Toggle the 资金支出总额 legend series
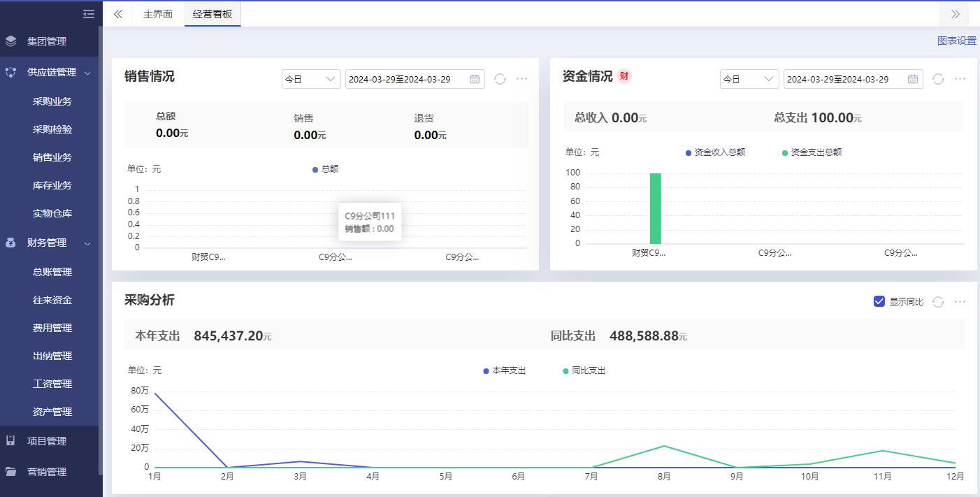This screenshot has width=980, height=497. pyautogui.click(x=812, y=152)
